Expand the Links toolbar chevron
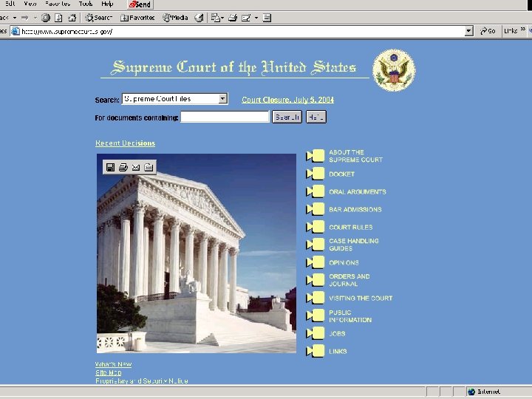Screen dimensions: 532x399 523,30
